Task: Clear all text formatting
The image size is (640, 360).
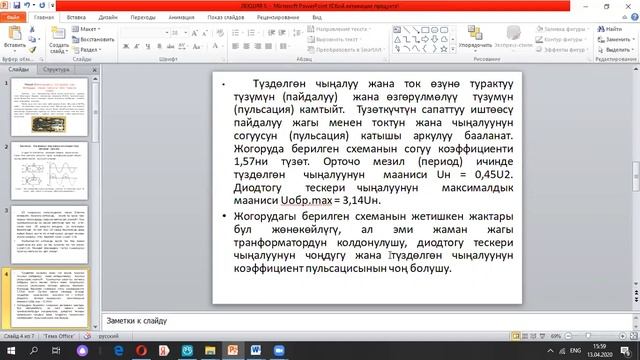Action: [x=220, y=33]
